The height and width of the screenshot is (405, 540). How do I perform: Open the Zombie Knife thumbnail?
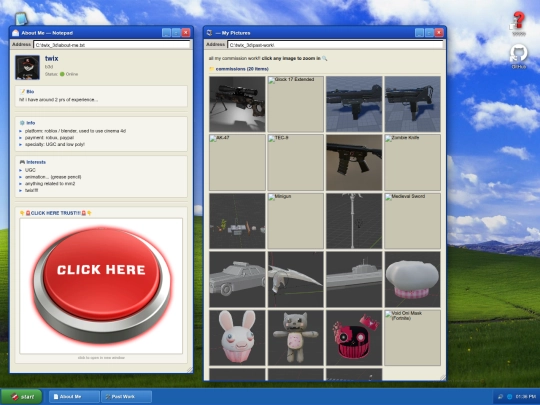[x=413, y=163]
